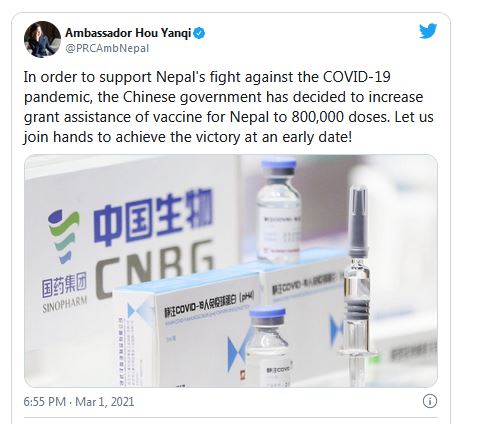
Task: Click the COVID-19 words in tweet text
Action: pos(357,77)
